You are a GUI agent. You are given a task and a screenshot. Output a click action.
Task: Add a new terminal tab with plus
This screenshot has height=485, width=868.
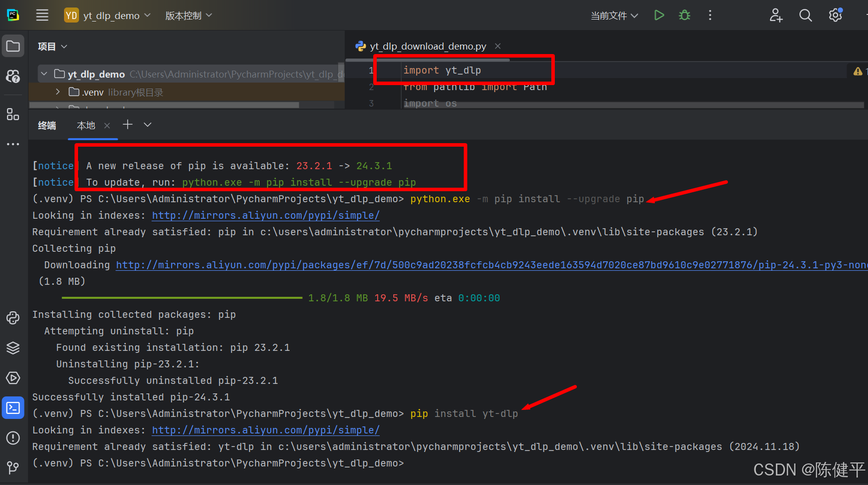(128, 125)
